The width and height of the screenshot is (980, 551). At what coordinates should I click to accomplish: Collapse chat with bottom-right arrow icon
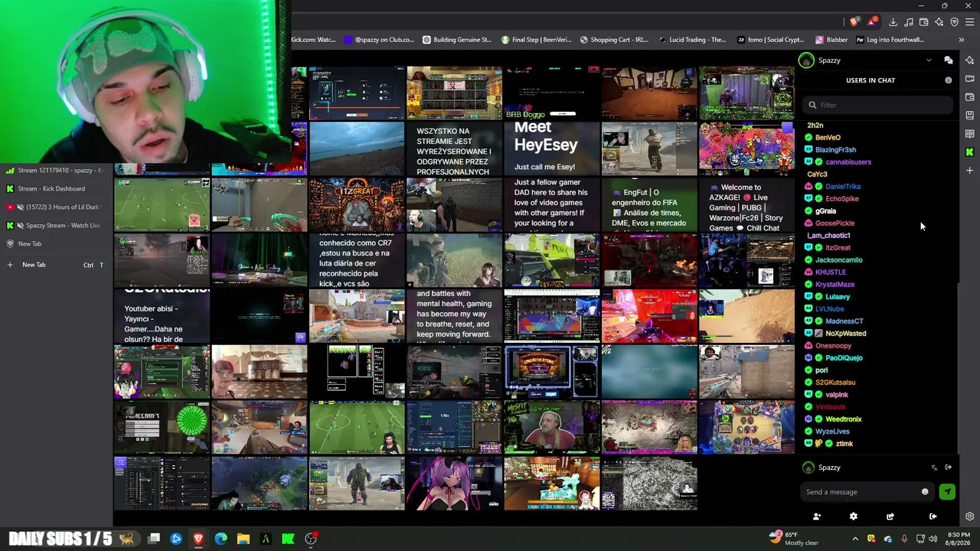(933, 517)
